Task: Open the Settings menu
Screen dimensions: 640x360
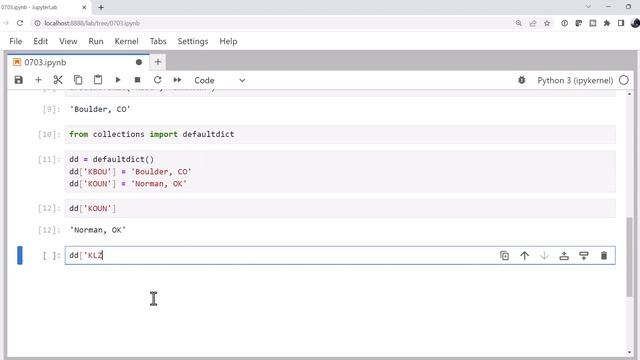Action: (193, 41)
